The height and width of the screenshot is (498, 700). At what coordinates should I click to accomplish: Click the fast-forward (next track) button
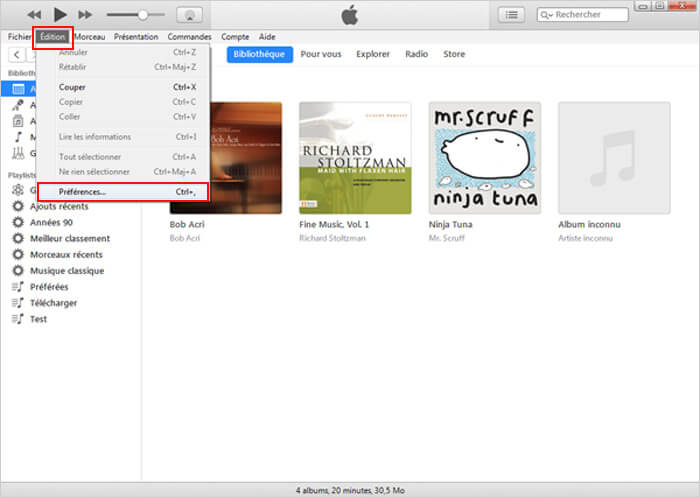[x=85, y=15]
